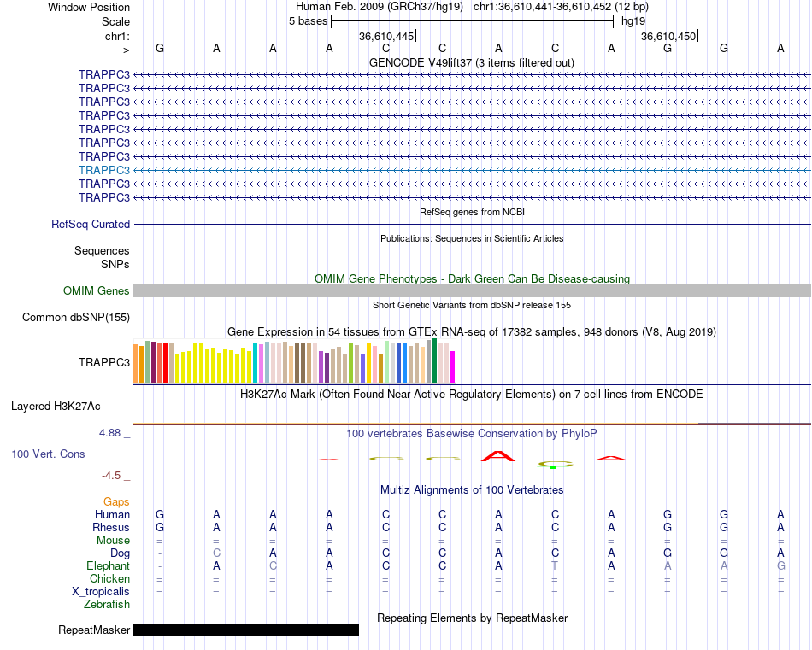Screen dimensions: 812x650
Task: Click the dark green GTEx expression bar
Action: click(x=435, y=360)
